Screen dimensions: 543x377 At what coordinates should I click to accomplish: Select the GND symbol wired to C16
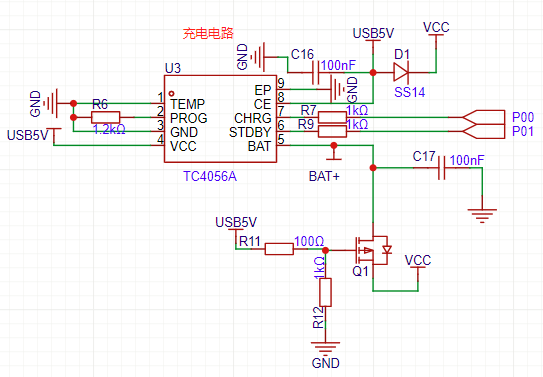click(259, 57)
